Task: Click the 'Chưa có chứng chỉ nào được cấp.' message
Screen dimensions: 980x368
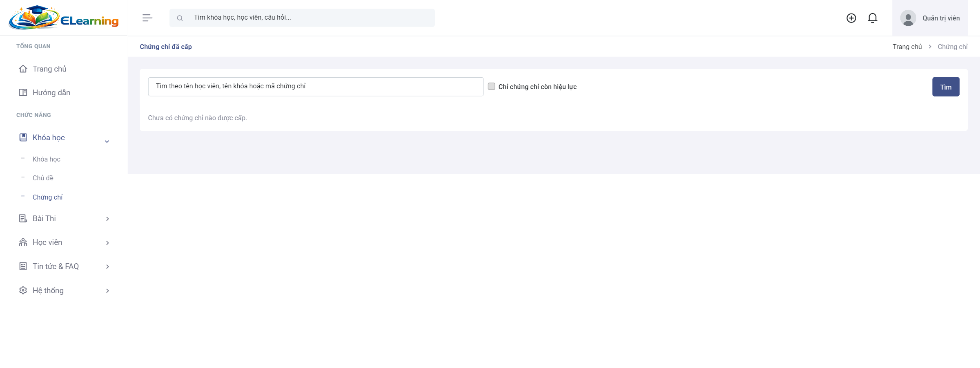Action: click(x=197, y=118)
